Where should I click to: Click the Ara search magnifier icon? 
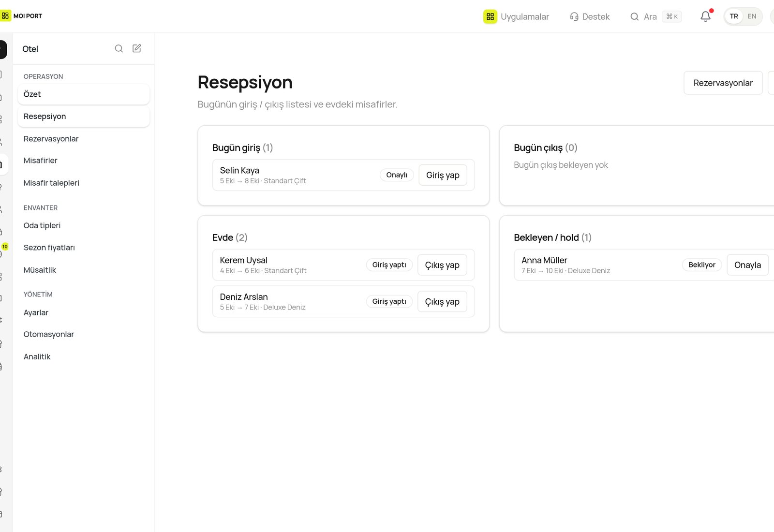634,16
